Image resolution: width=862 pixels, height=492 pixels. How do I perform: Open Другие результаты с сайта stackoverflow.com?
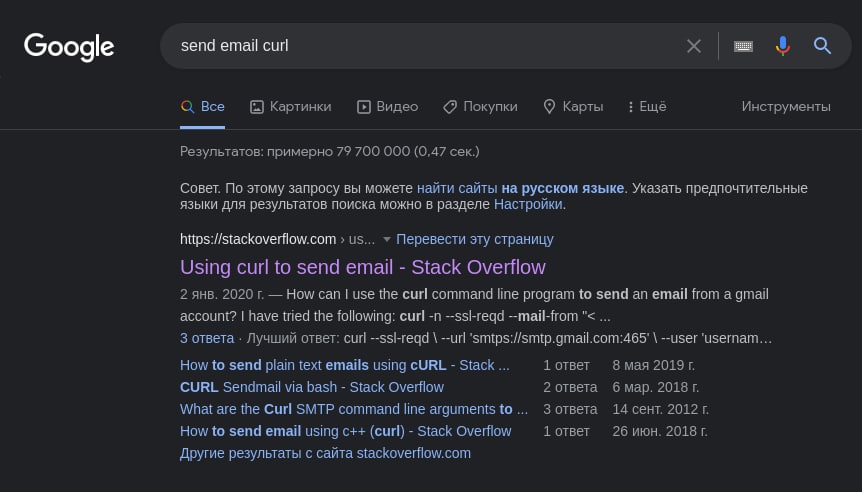[x=325, y=453]
